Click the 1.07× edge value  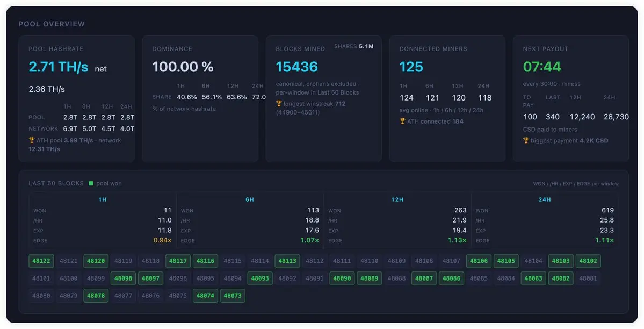tap(310, 240)
